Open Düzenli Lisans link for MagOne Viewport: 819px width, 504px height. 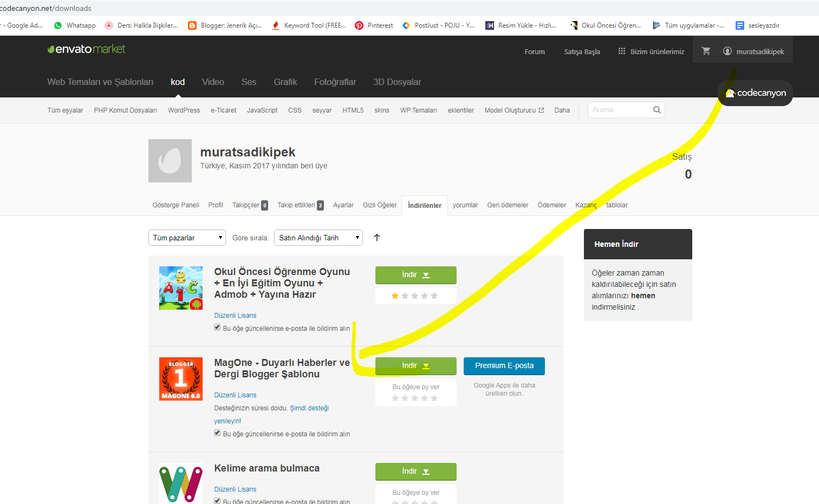click(235, 395)
